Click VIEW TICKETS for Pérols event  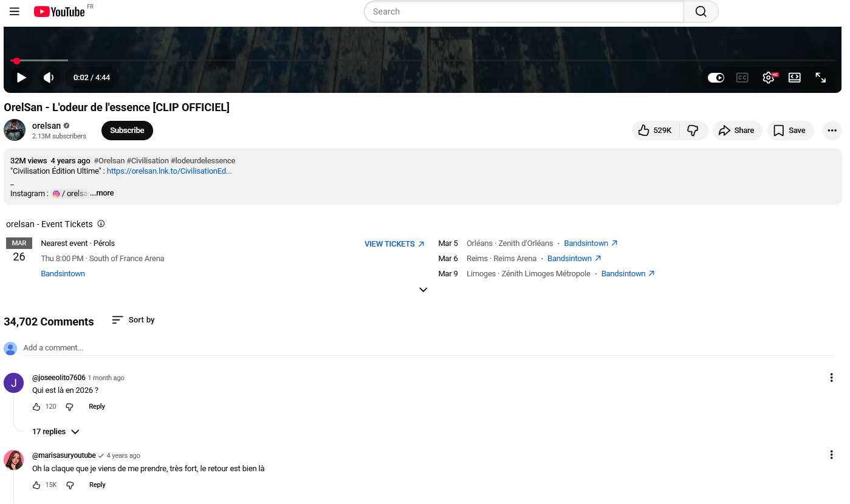pos(394,244)
